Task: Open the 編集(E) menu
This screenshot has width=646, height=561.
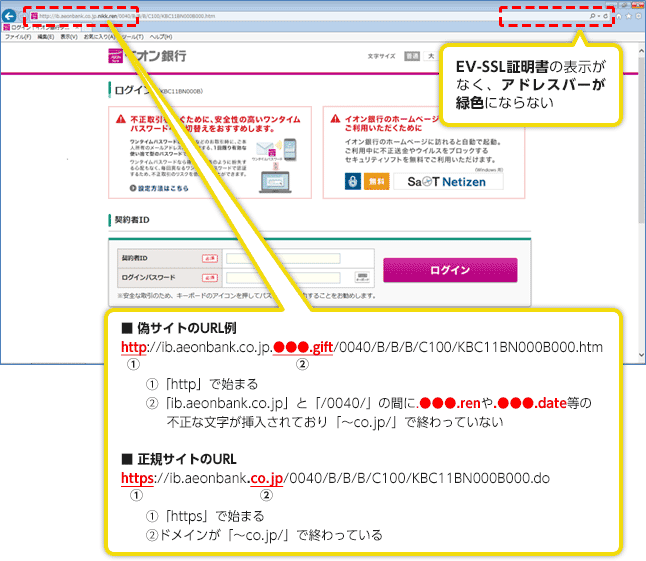Action: (46, 37)
